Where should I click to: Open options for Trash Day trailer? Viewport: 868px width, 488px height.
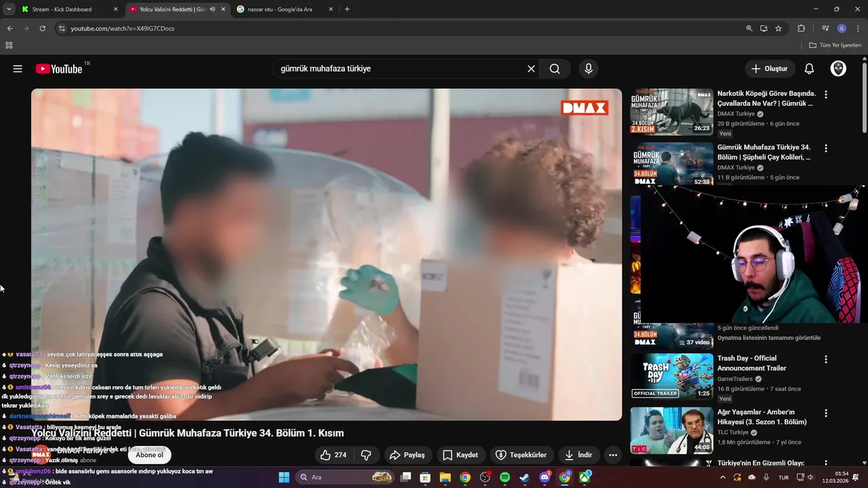(x=825, y=359)
